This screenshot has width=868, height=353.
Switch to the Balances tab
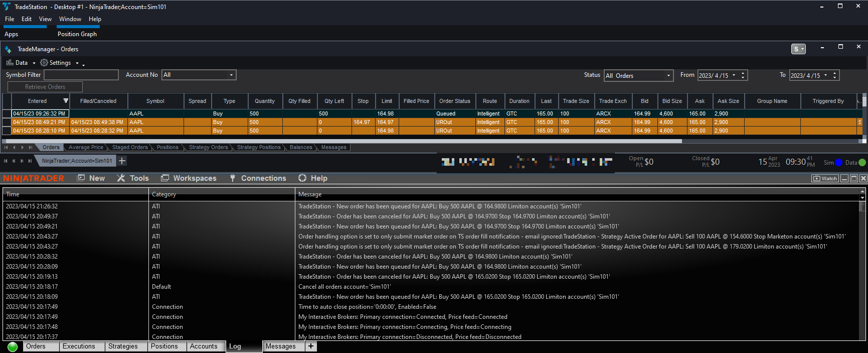(x=301, y=148)
